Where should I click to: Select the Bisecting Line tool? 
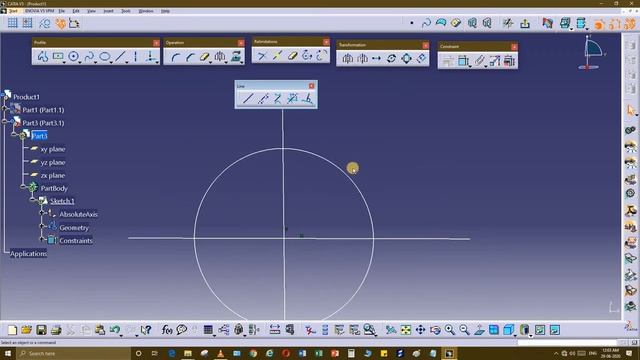[292, 98]
